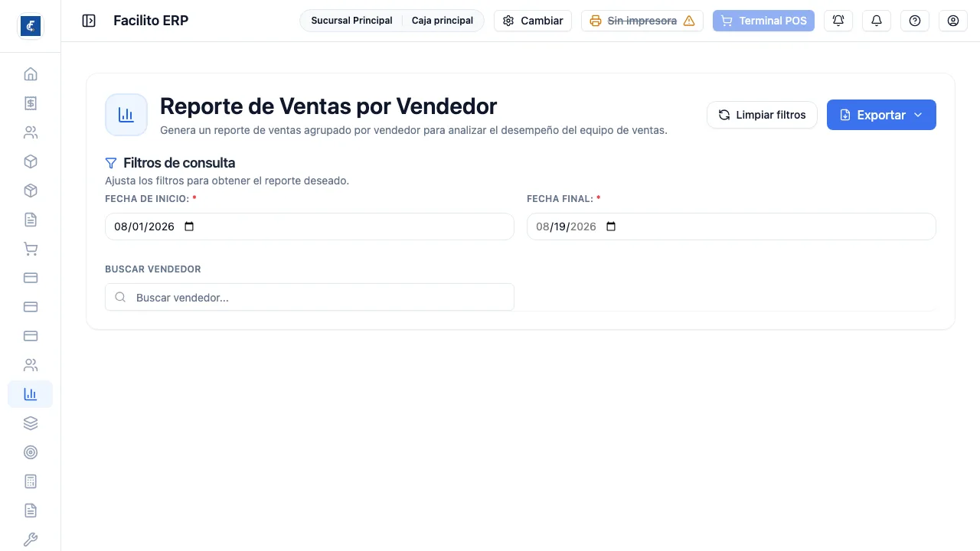This screenshot has width=980, height=551.
Task: Open the help question-mark icon
Action: [x=915, y=21]
